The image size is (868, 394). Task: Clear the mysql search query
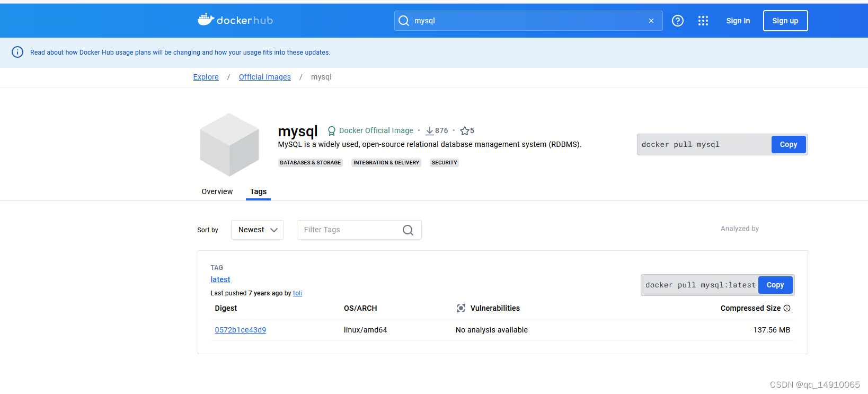651,21
